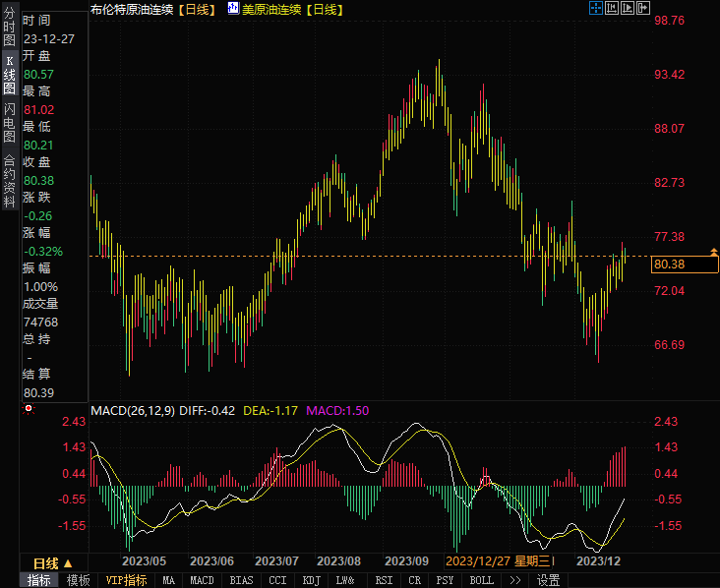Switch indicator to KDJ
The image size is (720, 588).
coord(312,580)
